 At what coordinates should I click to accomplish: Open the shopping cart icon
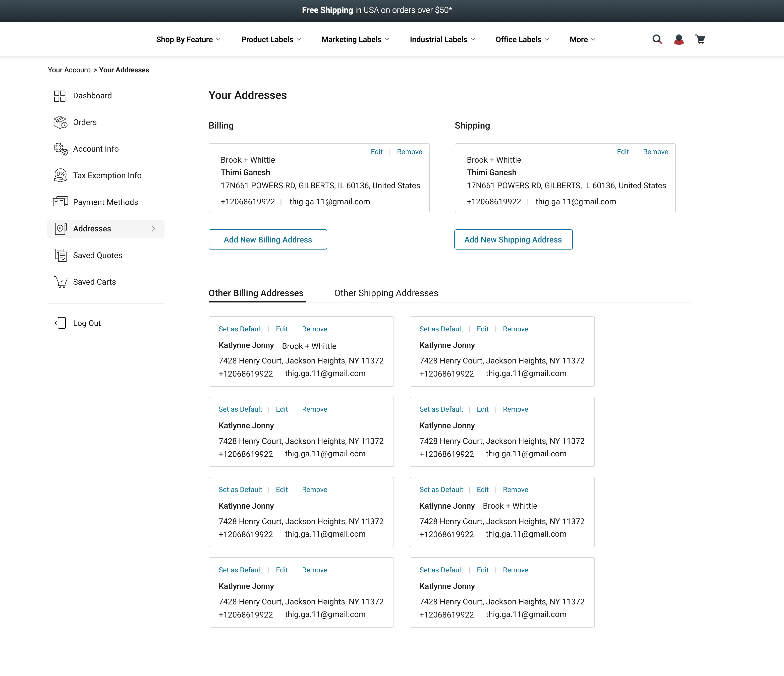[700, 39]
